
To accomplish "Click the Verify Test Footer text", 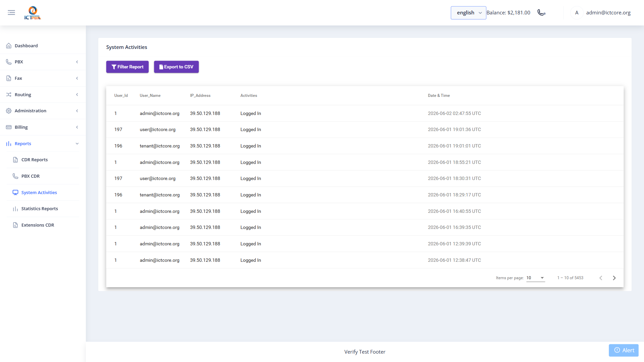I will click(x=365, y=352).
